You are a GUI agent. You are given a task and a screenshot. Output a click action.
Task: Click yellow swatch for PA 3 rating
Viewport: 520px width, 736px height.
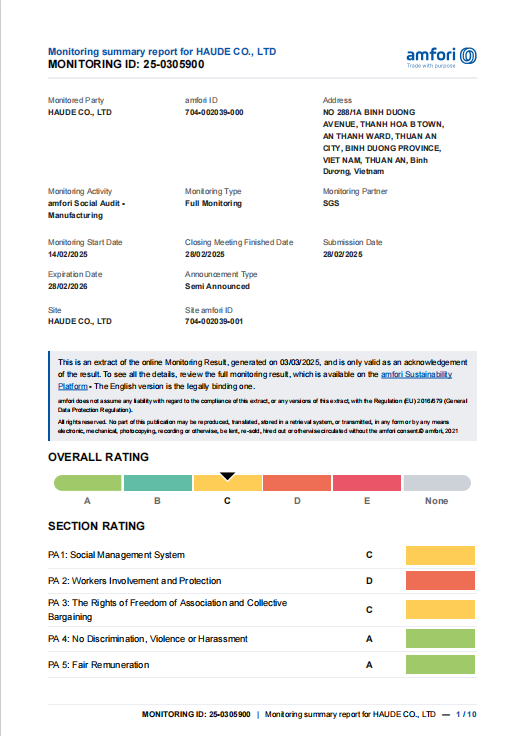(x=440, y=609)
